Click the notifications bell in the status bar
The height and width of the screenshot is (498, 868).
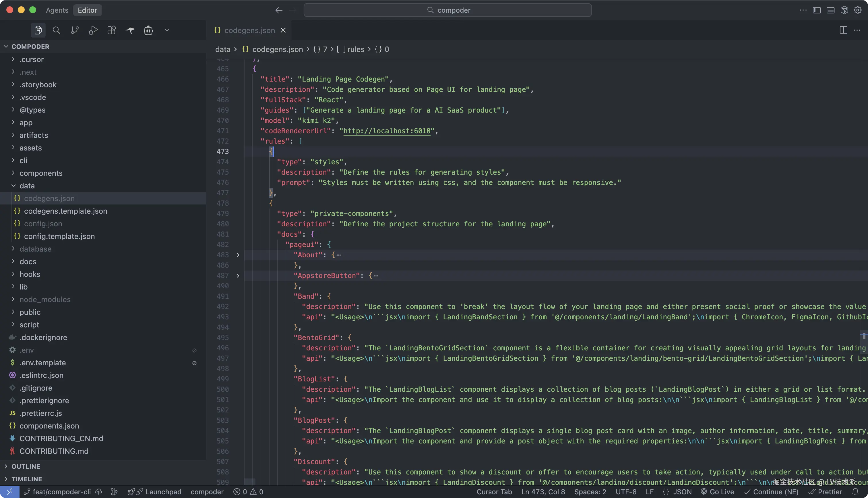coord(855,492)
